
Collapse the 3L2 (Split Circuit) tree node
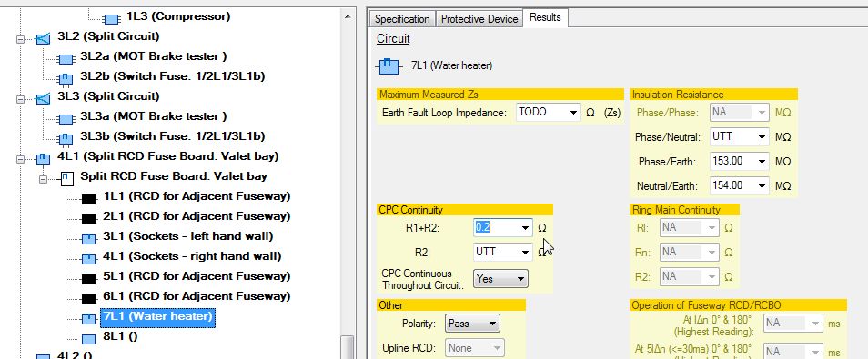pos(21,39)
